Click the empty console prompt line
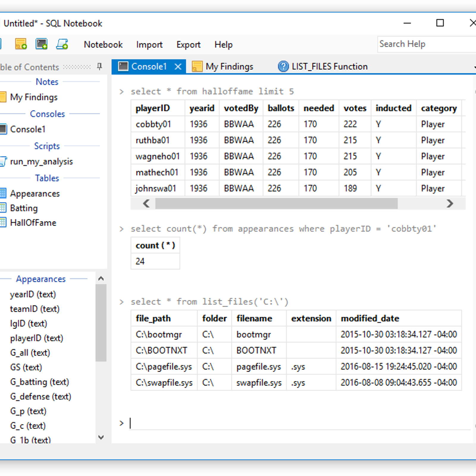The height and width of the screenshot is (476, 476). point(297,423)
